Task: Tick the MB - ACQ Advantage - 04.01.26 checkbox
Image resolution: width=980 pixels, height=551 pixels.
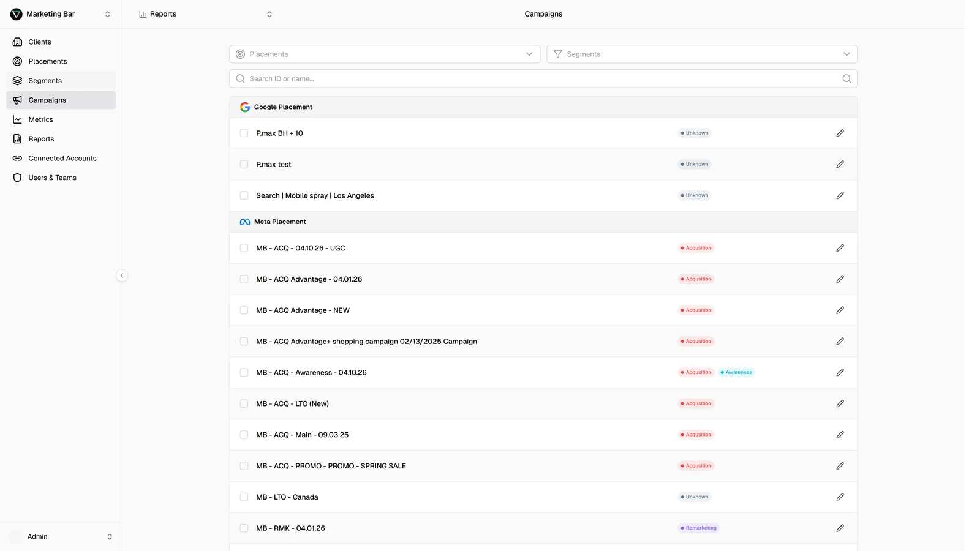Action: pos(244,279)
